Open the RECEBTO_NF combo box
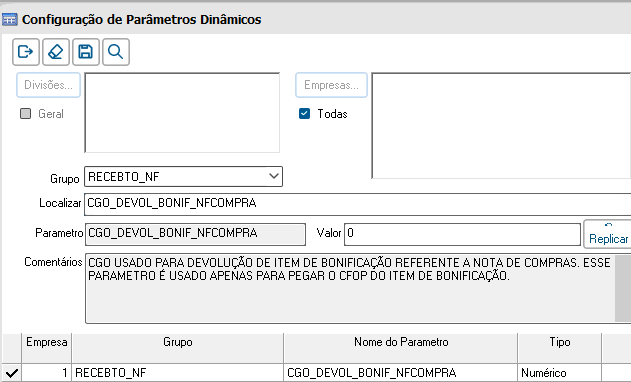Viewport: 631px width, 382px height. [184, 177]
